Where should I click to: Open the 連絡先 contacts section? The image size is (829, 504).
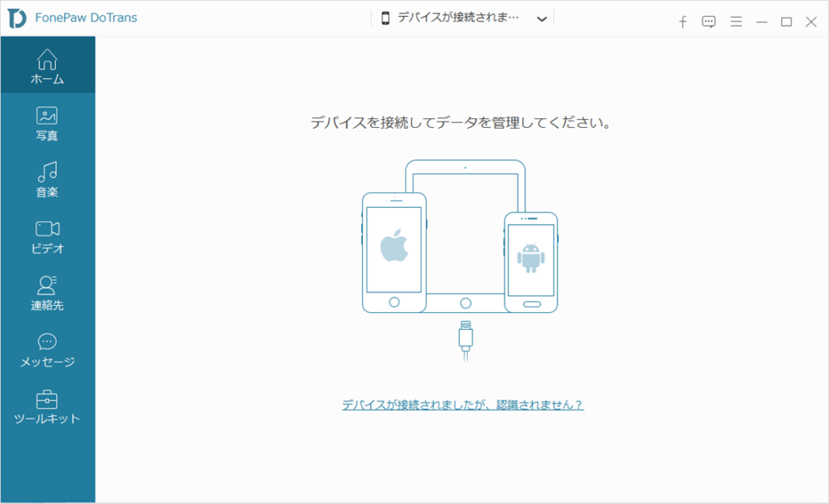(48, 293)
